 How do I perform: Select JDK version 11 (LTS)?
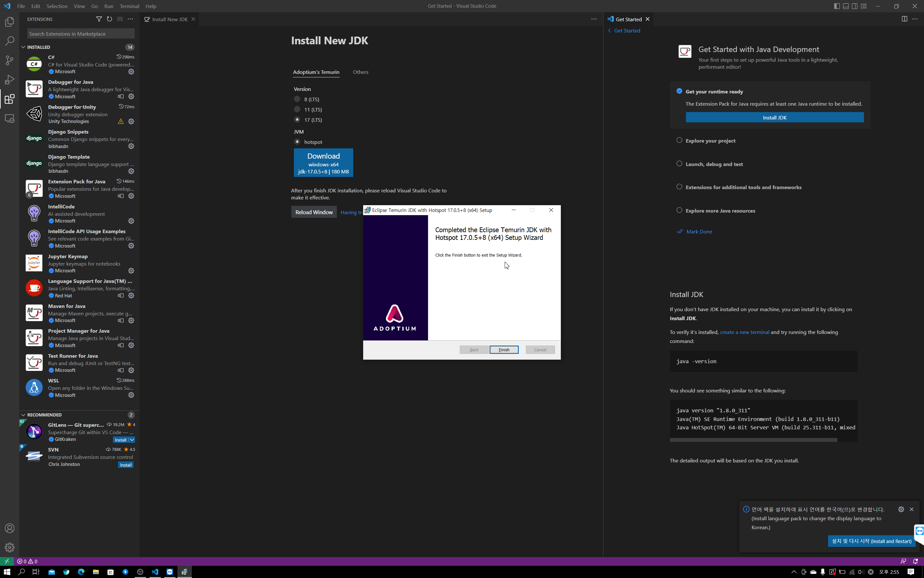(x=297, y=109)
